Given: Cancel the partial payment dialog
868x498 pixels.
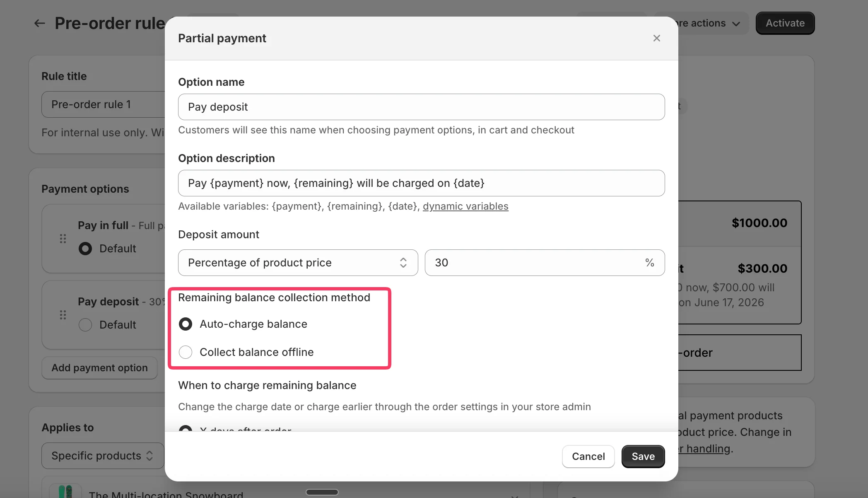Looking at the screenshot, I should (x=588, y=457).
